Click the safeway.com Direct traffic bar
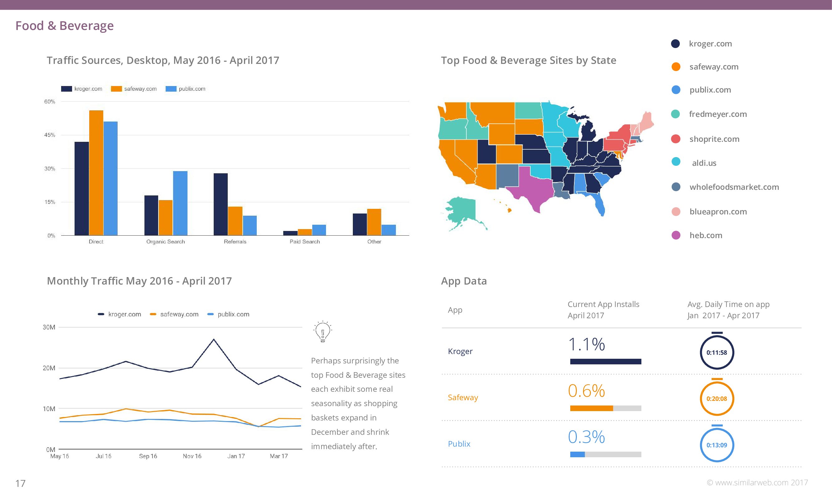The width and height of the screenshot is (832, 504). tap(96, 173)
